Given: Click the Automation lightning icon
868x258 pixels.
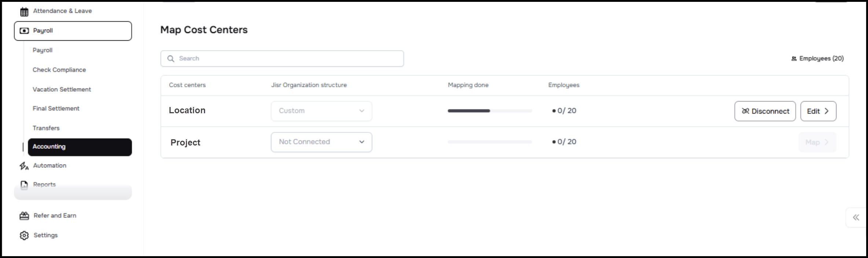Looking at the screenshot, I should (x=24, y=166).
